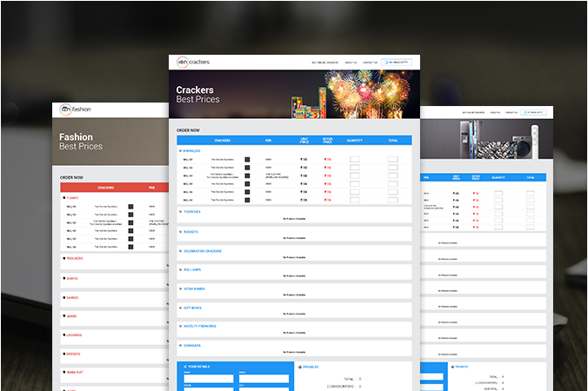Open Buy Online link on appliances page
The width and height of the screenshot is (588, 391).
[473, 112]
